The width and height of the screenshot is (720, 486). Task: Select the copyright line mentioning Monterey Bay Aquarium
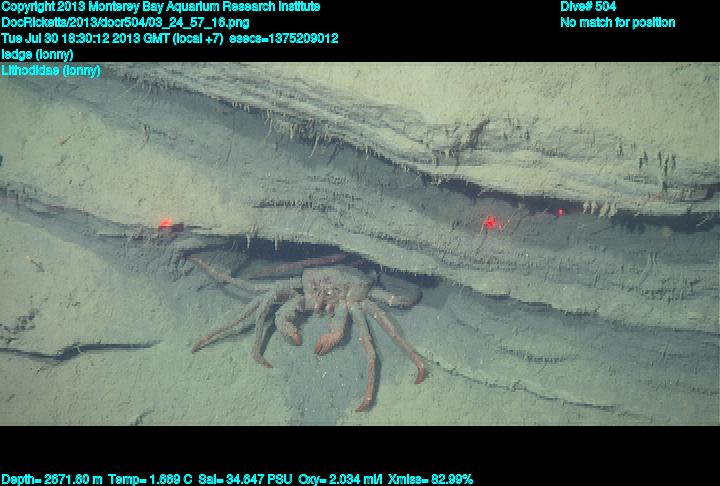pos(161,7)
